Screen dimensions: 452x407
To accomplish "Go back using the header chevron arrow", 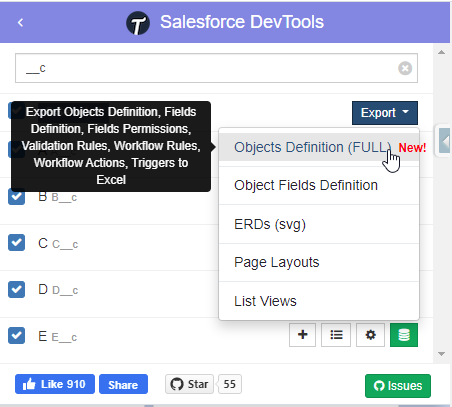I will pos(20,23).
